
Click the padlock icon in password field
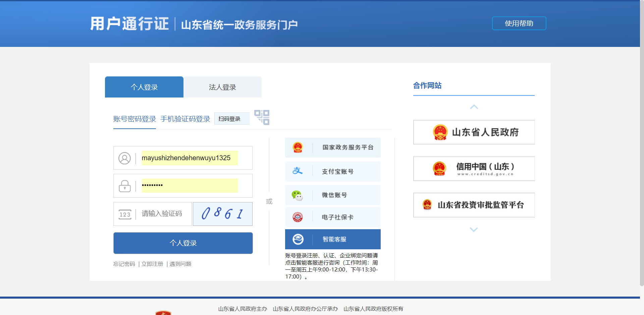(x=124, y=186)
